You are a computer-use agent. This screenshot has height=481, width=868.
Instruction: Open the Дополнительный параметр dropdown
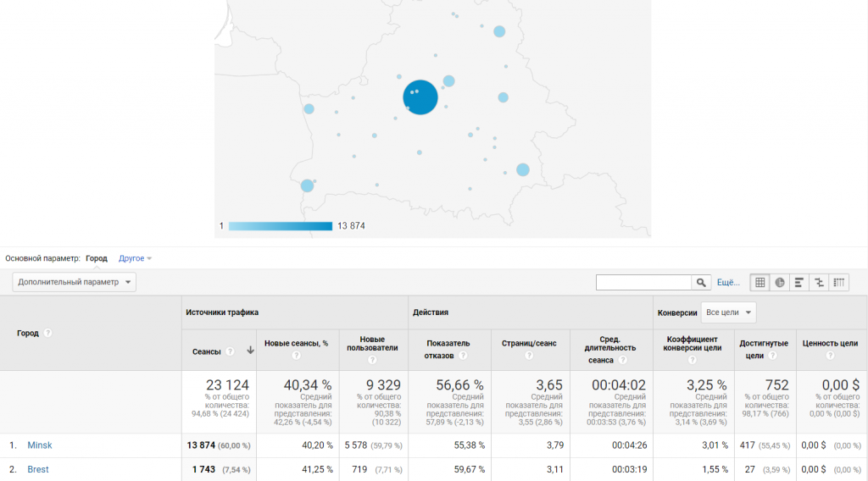click(x=75, y=282)
